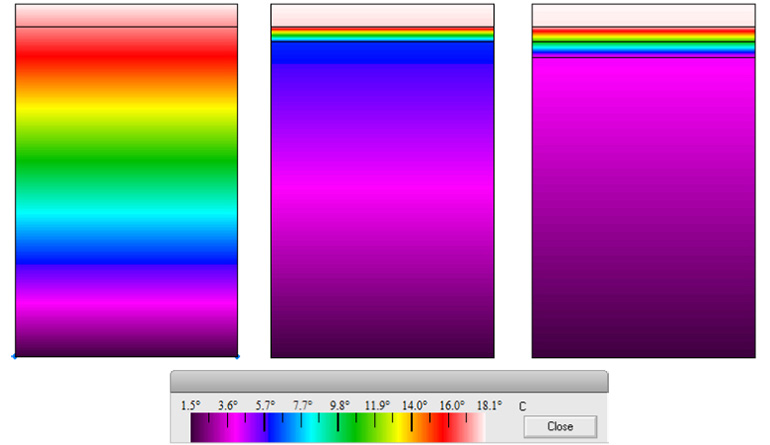This screenshot has width=770, height=445.
Task: Click the Close button in legend dialog
Action: [560, 426]
